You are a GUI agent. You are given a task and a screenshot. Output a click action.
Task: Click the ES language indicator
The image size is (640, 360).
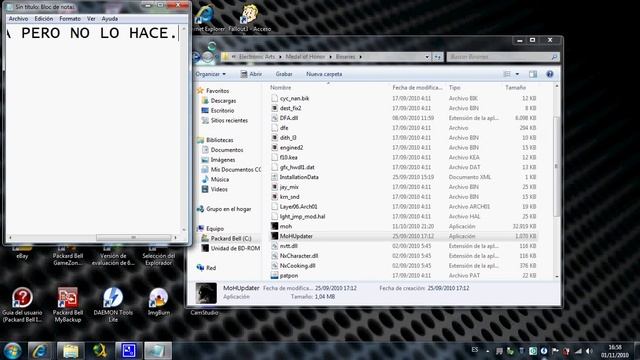point(475,350)
